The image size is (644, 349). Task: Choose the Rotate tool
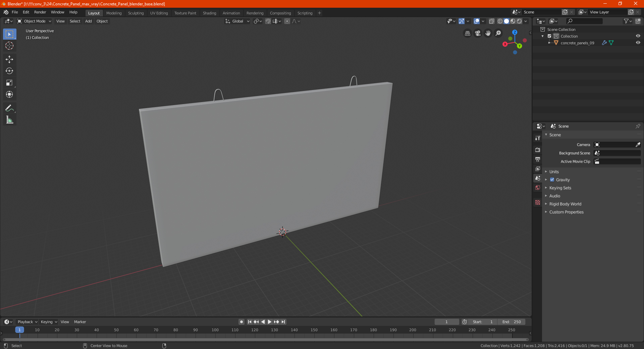click(x=9, y=71)
